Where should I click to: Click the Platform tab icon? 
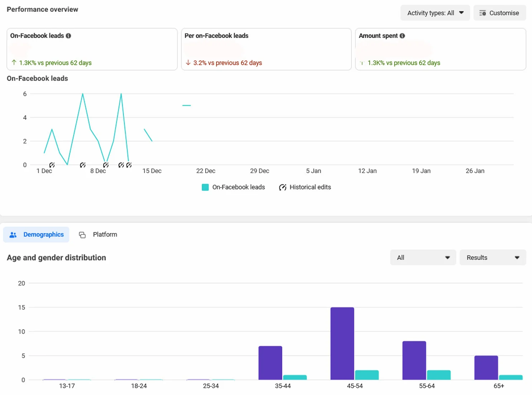pos(82,235)
